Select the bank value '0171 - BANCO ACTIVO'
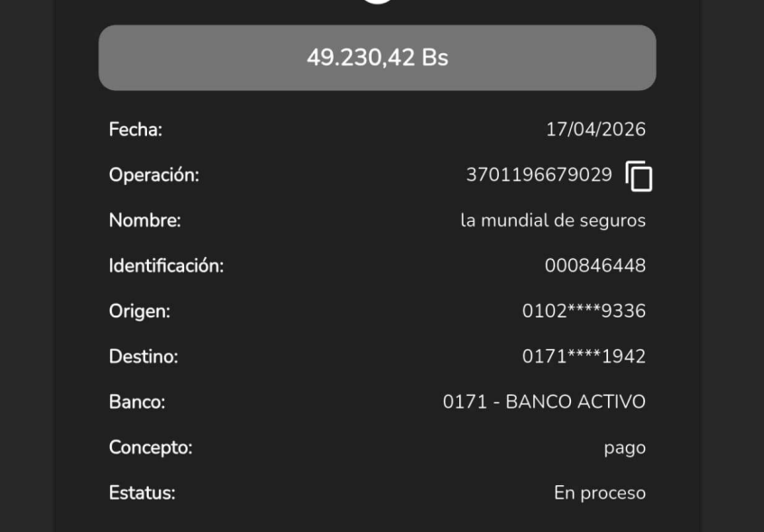Image resolution: width=764 pixels, height=532 pixels. pyautogui.click(x=544, y=402)
